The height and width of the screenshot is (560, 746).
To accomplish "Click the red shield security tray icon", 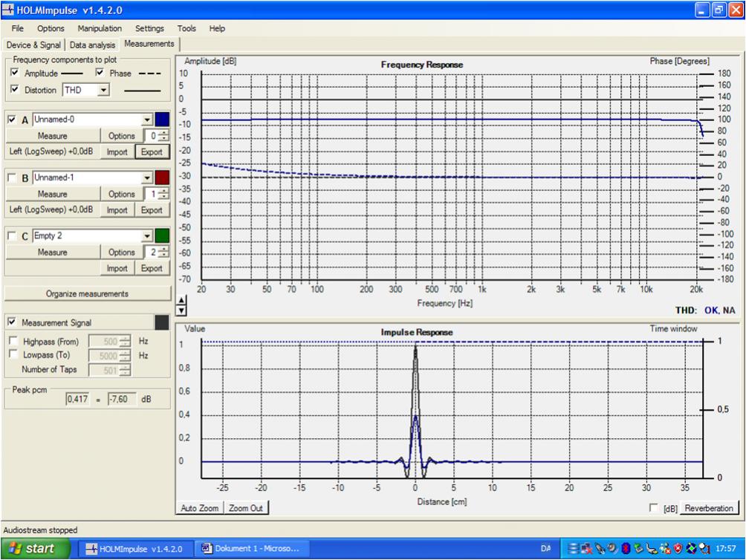I will point(678,549).
